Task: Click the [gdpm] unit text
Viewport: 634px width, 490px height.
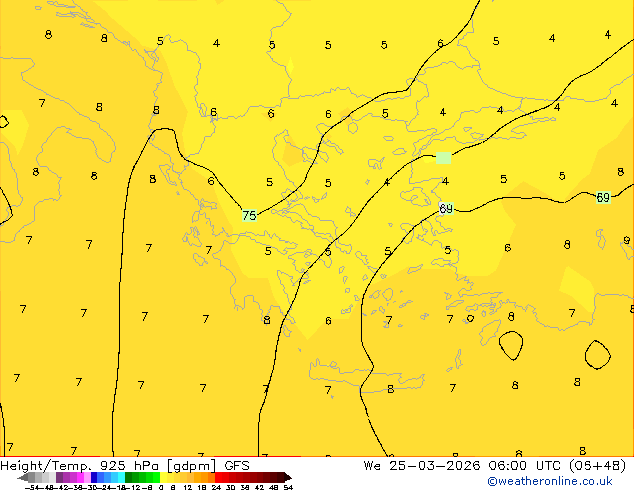Action: pyautogui.click(x=191, y=466)
